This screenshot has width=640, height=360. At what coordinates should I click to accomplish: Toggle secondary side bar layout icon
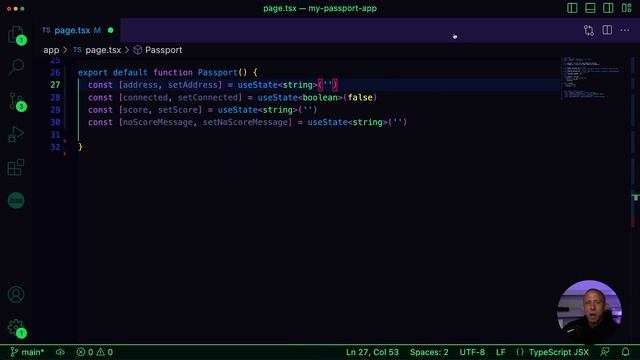point(608,8)
